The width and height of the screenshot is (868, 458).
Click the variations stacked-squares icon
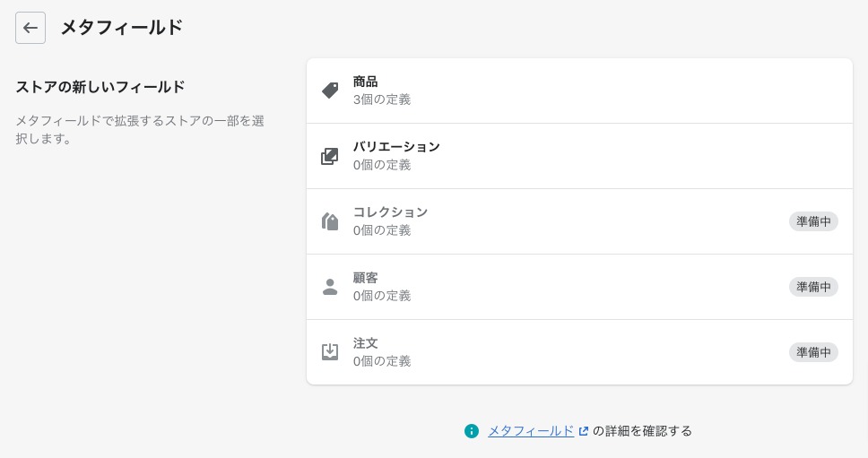330,156
